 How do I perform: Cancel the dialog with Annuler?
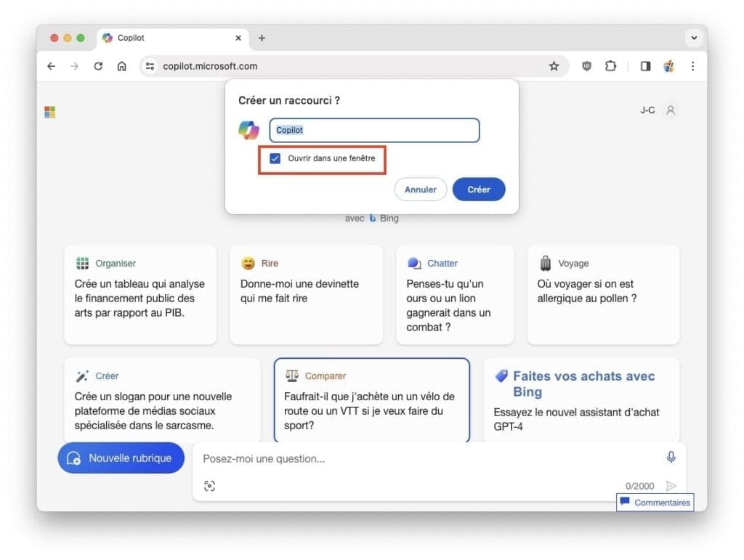pos(420,189)
